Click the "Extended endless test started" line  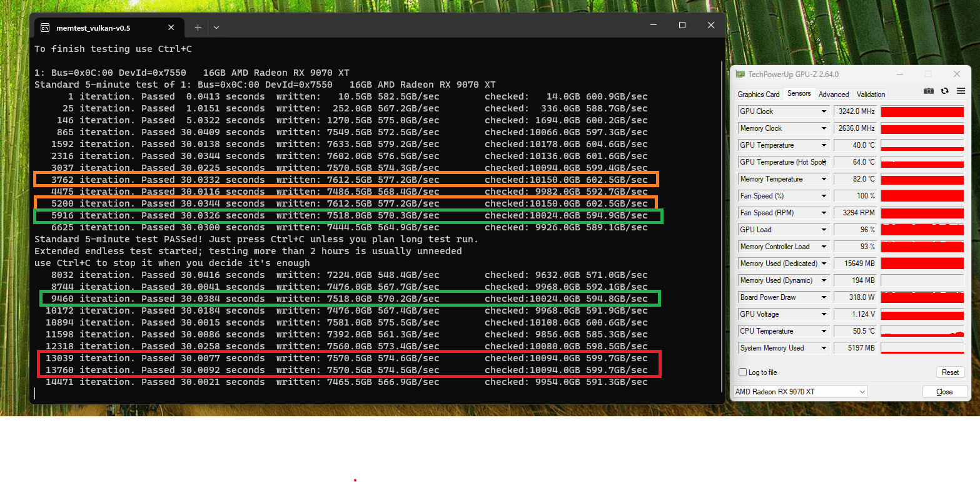(x=248, y=251)
